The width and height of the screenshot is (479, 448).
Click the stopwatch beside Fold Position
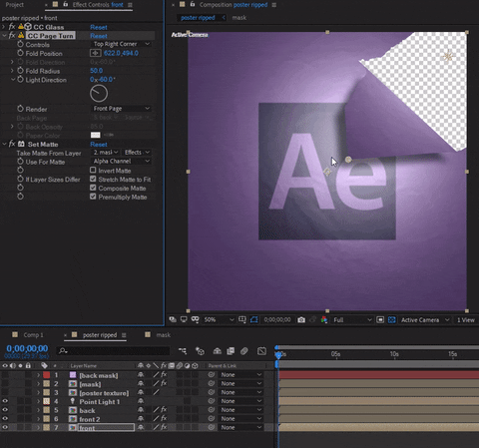tap(20, 53)
